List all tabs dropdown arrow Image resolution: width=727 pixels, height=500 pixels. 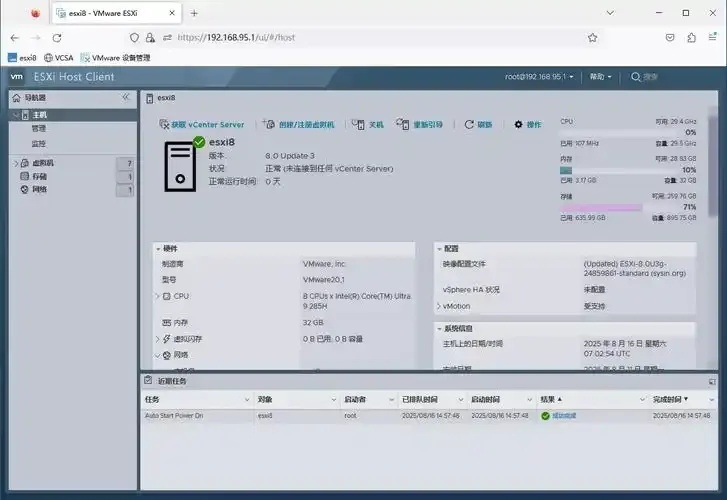610,13
